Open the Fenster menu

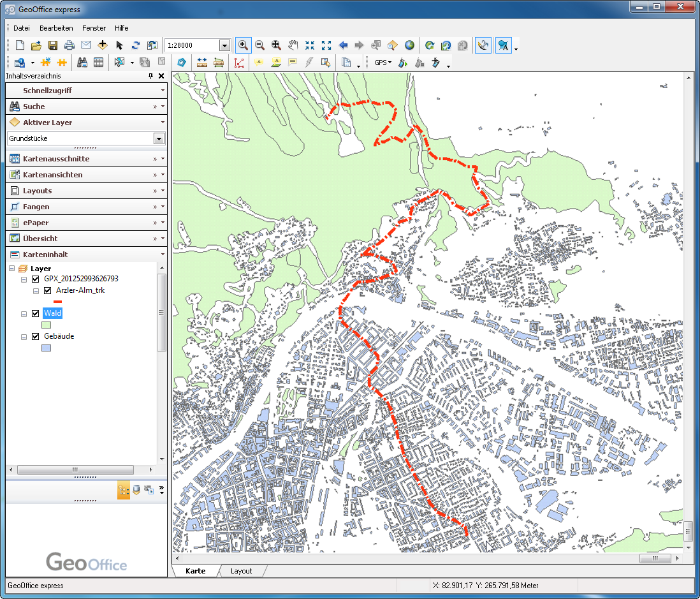pos(94,28)
